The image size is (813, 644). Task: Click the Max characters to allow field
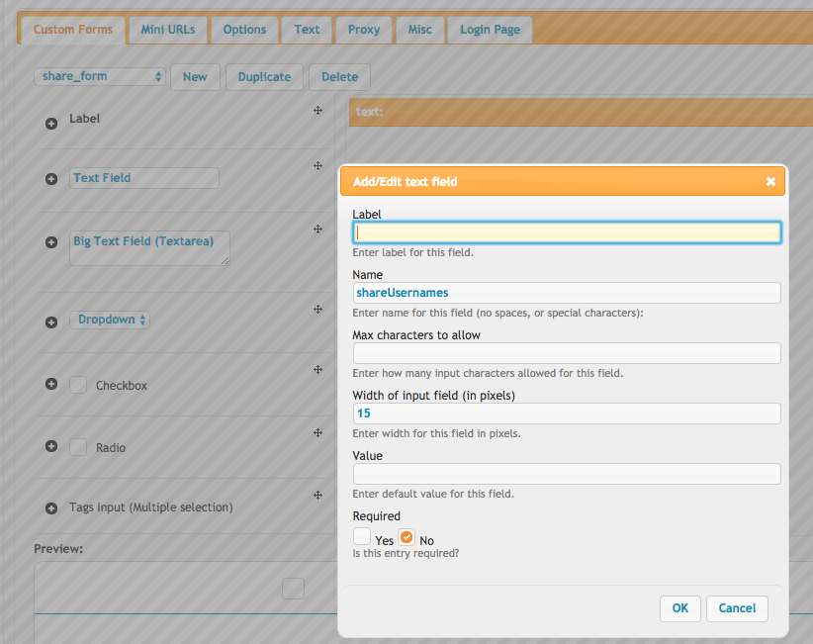[x=567, y=353]
